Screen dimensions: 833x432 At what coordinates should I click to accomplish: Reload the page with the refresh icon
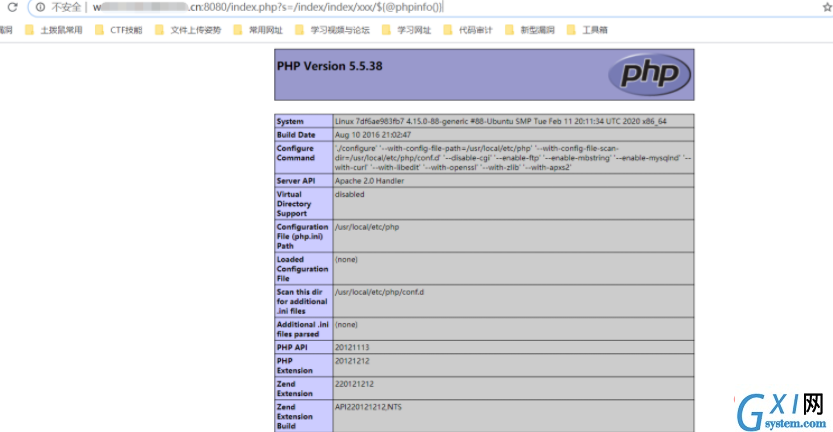tap(12, 7)
